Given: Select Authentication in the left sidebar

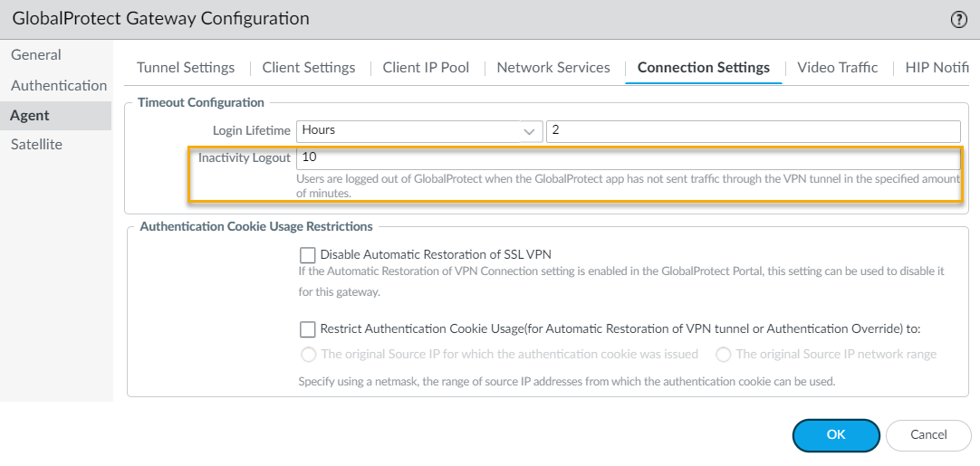Looking at the screenshot, I should (x=59, y=86).
